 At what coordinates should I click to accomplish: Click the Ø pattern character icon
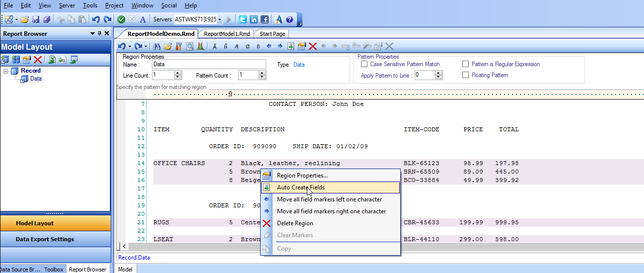[x=247, y=46]
